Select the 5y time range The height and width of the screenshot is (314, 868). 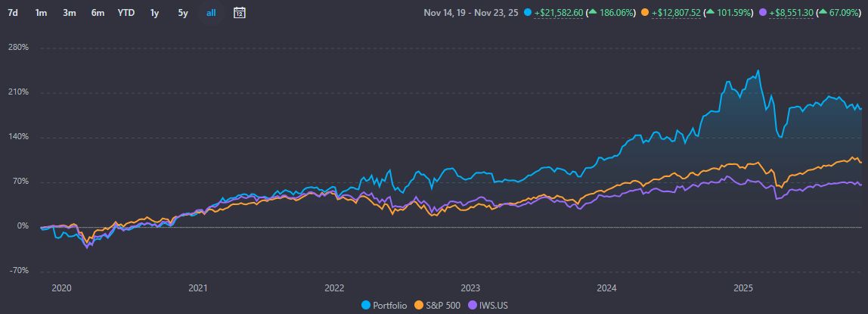182,12
